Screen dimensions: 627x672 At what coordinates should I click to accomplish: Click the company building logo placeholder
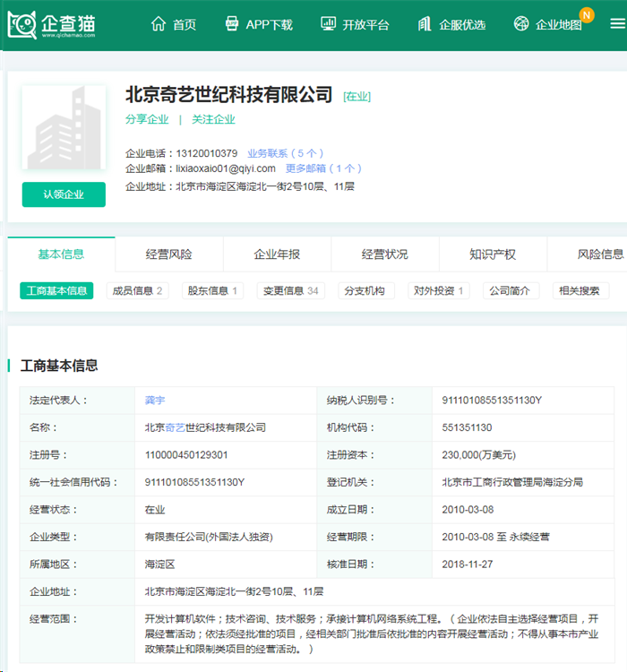64,128
